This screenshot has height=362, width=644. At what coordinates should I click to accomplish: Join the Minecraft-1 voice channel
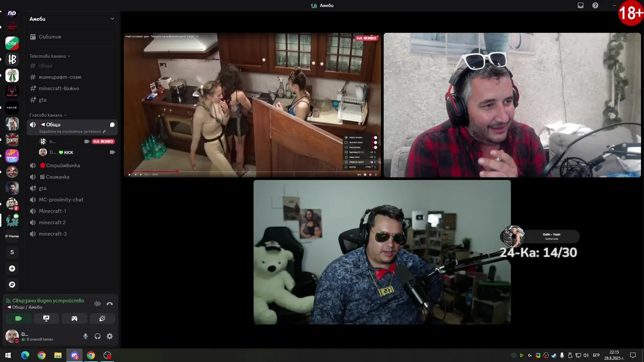tap(72, 211)
